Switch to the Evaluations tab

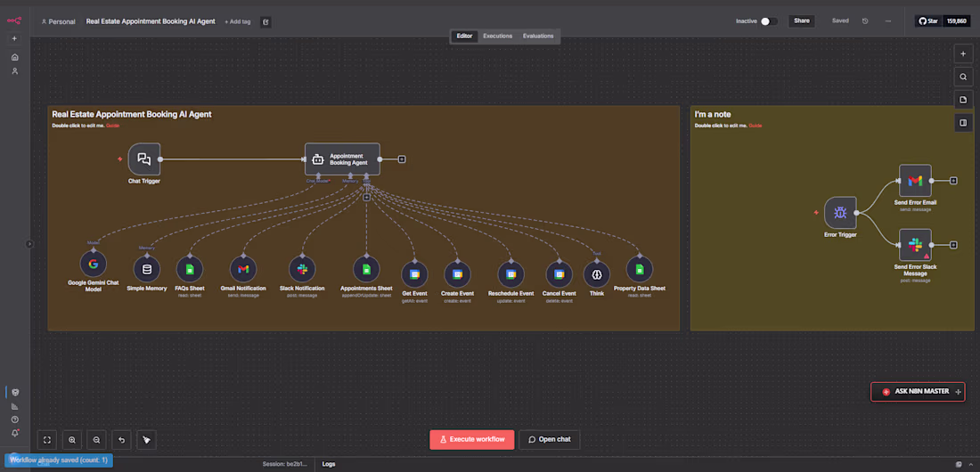pos(538,37)
